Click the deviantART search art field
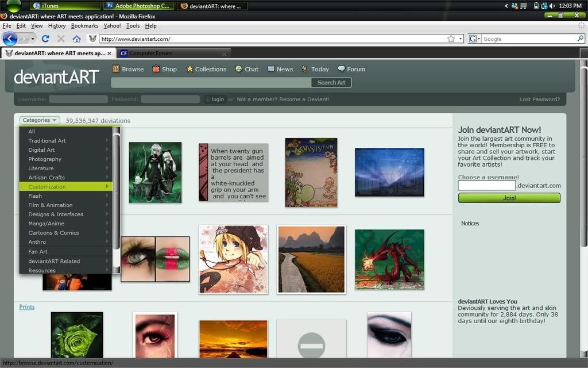This screenshot has width=588, height=368. (x=211, y=82)
